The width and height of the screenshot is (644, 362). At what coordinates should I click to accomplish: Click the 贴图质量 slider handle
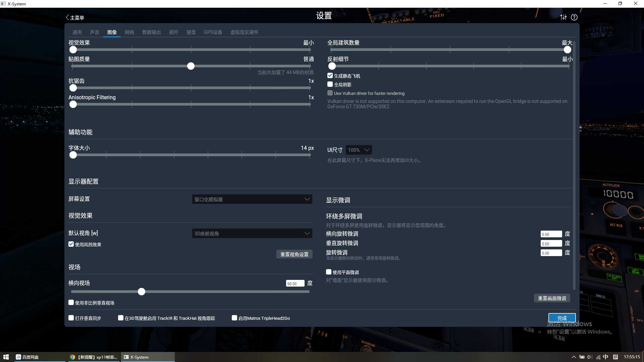click(x=191, y=66)
